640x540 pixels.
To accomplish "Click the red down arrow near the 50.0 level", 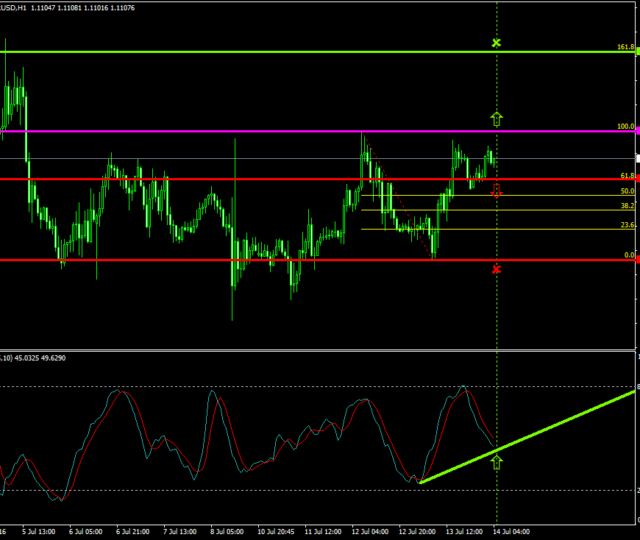I will [497, 190].
